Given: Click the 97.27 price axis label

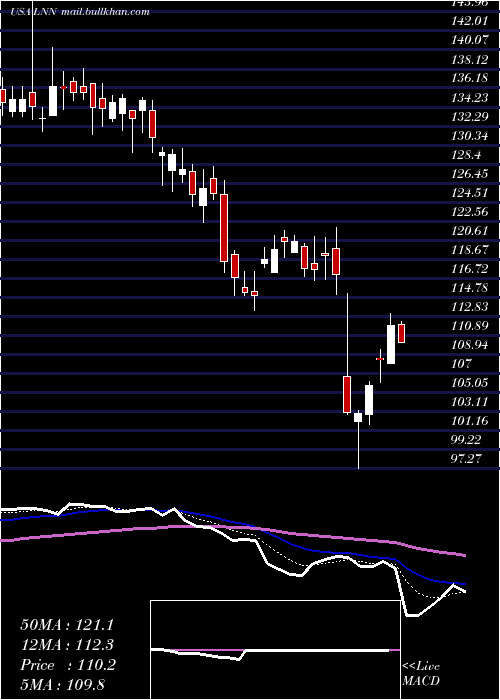Looking at the screenshot, I should coord(467,458).
